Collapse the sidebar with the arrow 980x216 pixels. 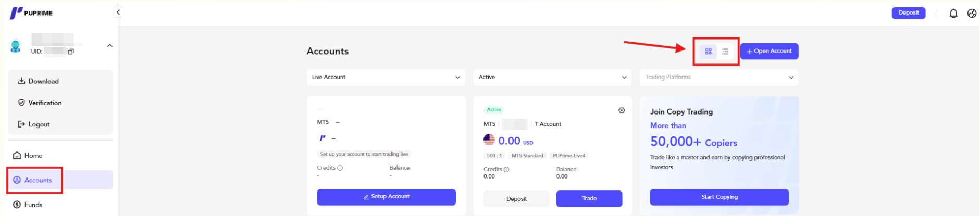pyautogui.click(x=118, y=12)
